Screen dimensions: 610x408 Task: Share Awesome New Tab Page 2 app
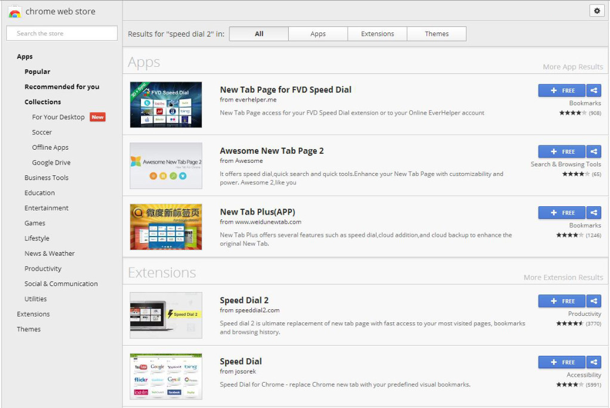coord(594,151)
